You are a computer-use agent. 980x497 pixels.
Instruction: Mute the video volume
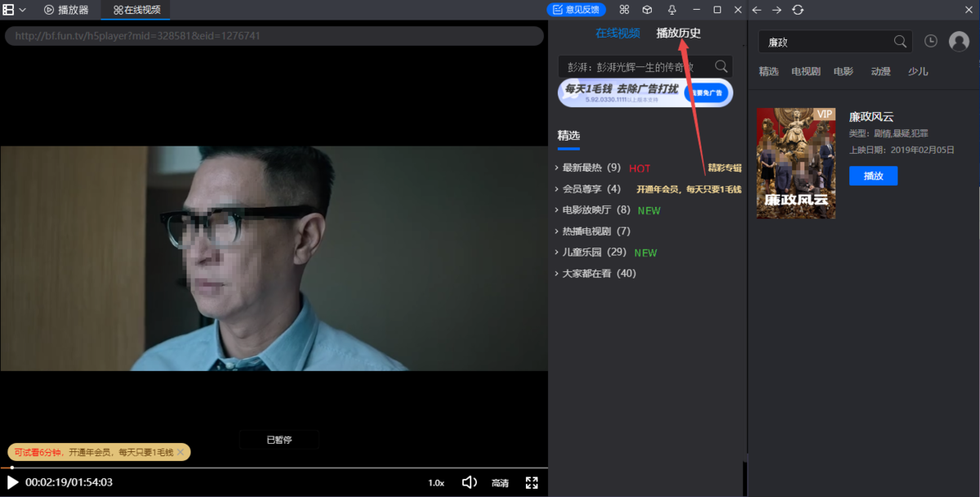point(469,481)
